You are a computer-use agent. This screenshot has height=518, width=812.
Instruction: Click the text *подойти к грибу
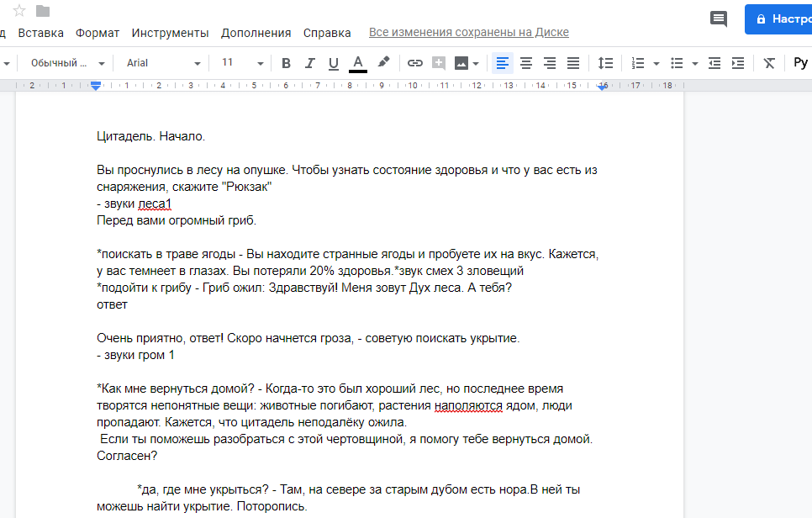click(144, 288)
